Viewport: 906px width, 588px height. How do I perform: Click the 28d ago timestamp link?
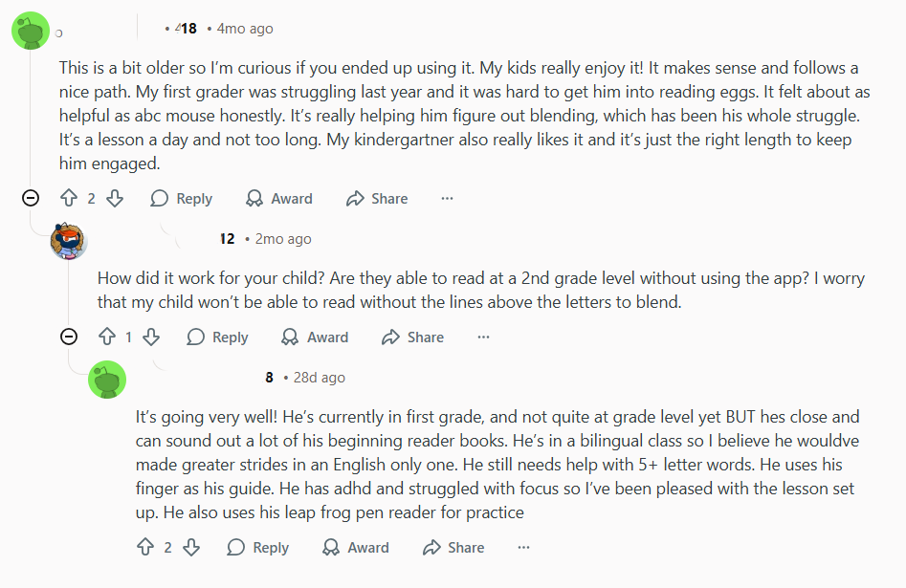click(319, 378)
